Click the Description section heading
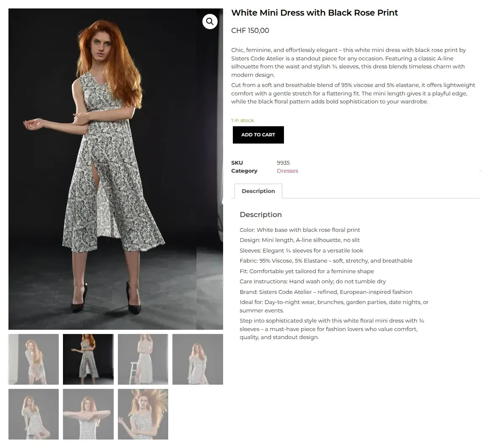 pos(261,214)
